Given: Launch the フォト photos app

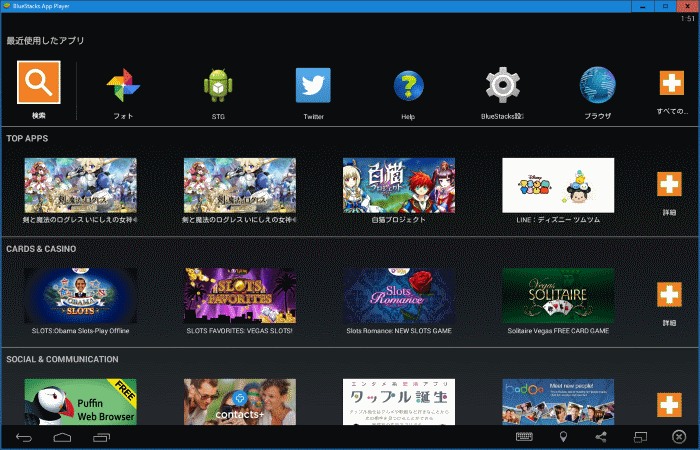Looking at the screenshot, I should (x=123, y=85).
